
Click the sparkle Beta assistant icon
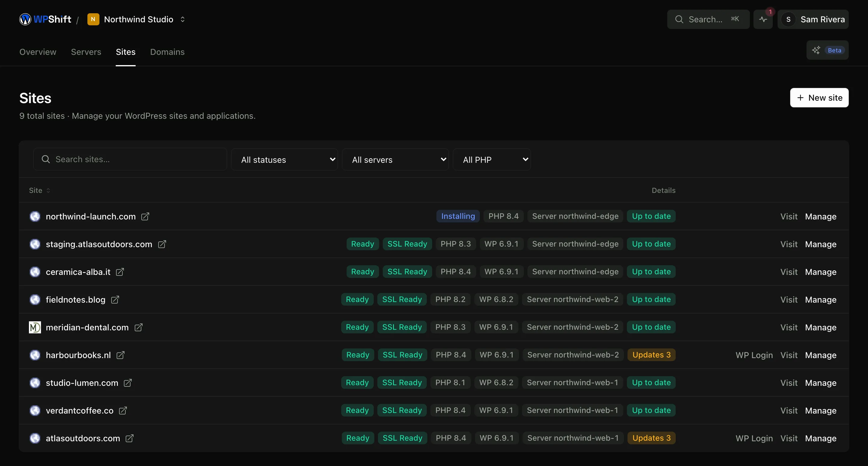(816, 50)
